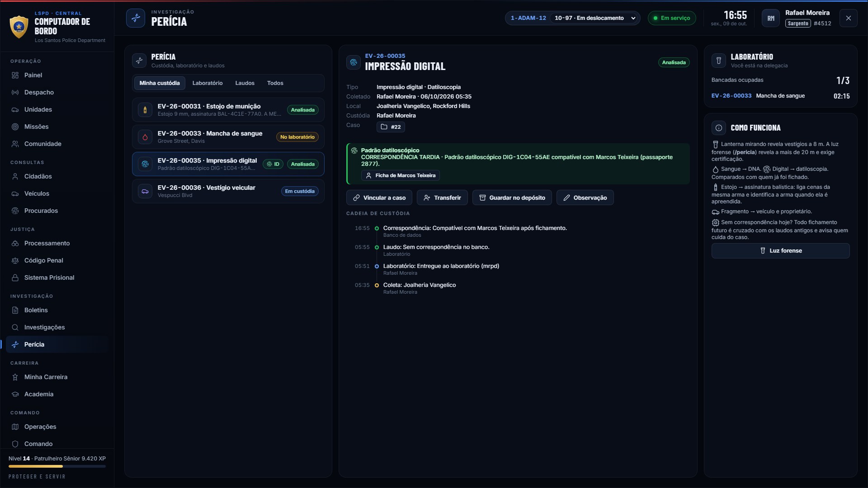The image size is (868, 488).
Task: Click Rafael Moreira profile avatar RM
Action: [771, 18]
